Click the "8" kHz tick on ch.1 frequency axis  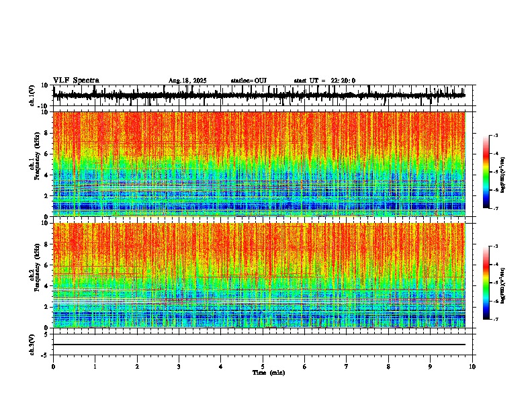point(47,133)
